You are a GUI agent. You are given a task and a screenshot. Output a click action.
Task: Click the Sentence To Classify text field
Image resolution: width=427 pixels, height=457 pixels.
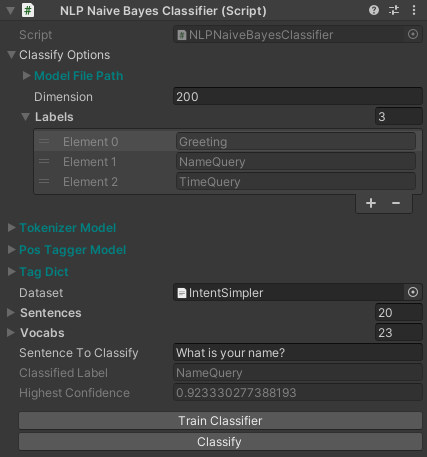(x=298, y=353)
